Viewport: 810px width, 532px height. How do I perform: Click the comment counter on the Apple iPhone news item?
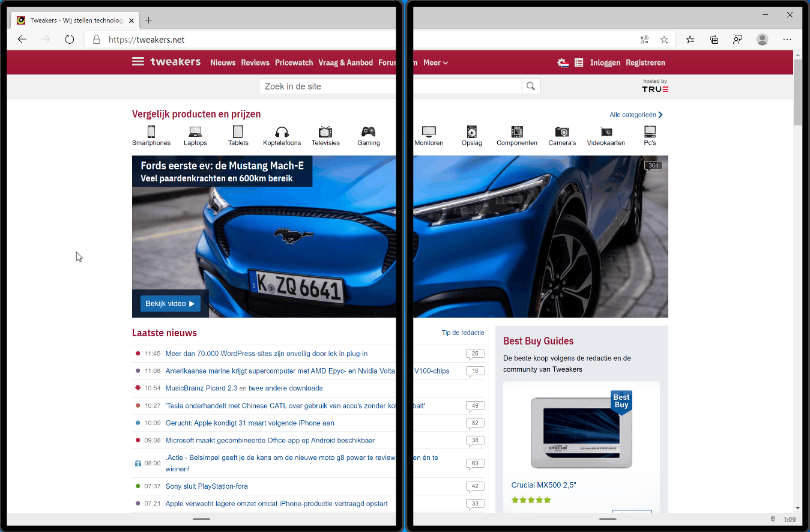[475, 423]
